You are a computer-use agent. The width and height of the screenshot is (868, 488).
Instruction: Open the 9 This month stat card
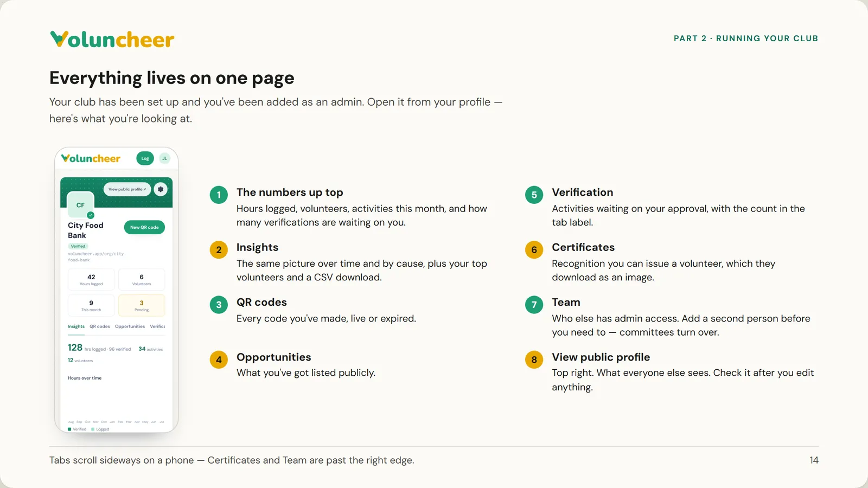(x=91, y=306)
